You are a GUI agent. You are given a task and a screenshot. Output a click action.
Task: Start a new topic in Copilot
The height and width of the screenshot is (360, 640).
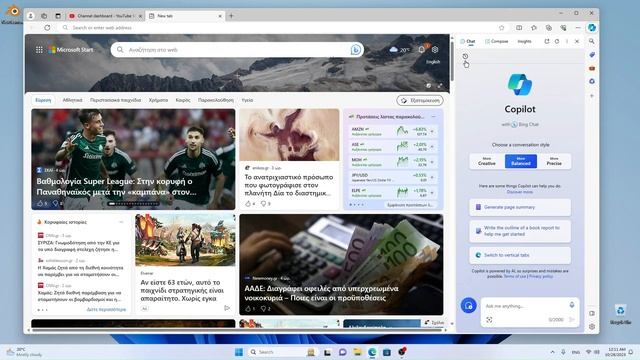[x=469, y=305]
